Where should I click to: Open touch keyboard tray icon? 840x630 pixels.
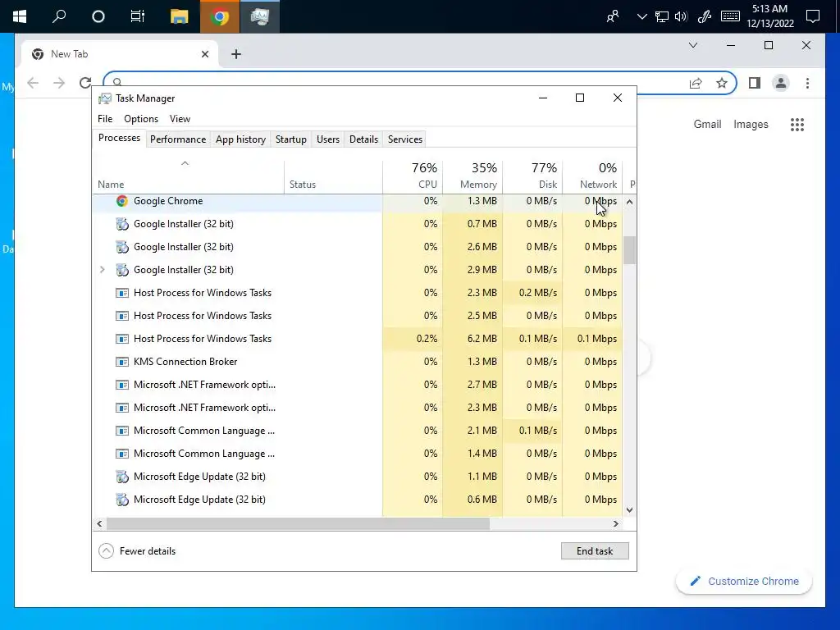(730, 16)
